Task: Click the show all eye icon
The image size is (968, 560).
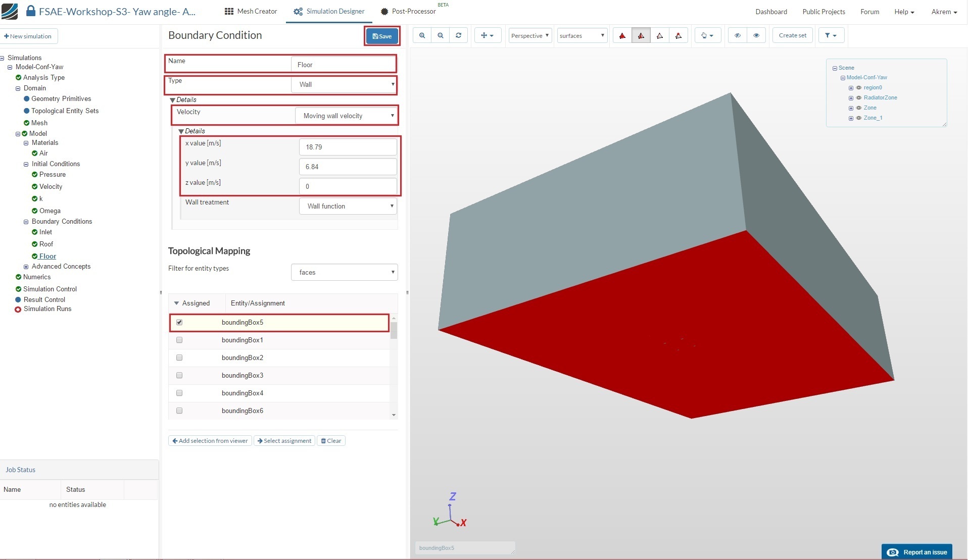Action: (756, 35)
